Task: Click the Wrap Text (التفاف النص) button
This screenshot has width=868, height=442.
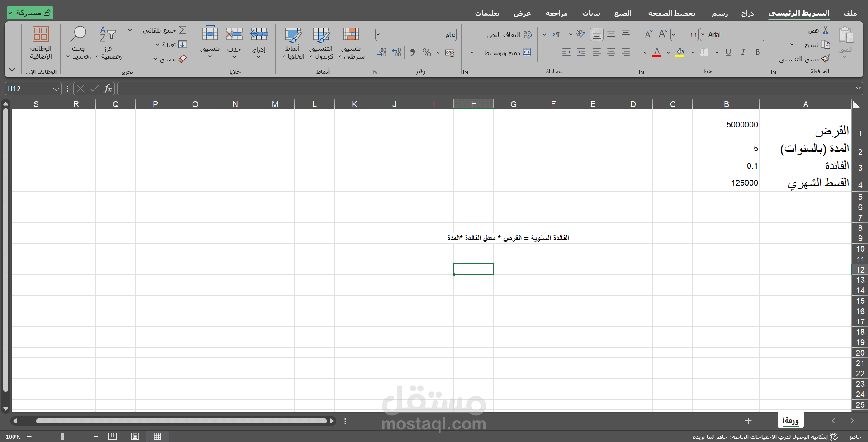Action: [509, 35]
